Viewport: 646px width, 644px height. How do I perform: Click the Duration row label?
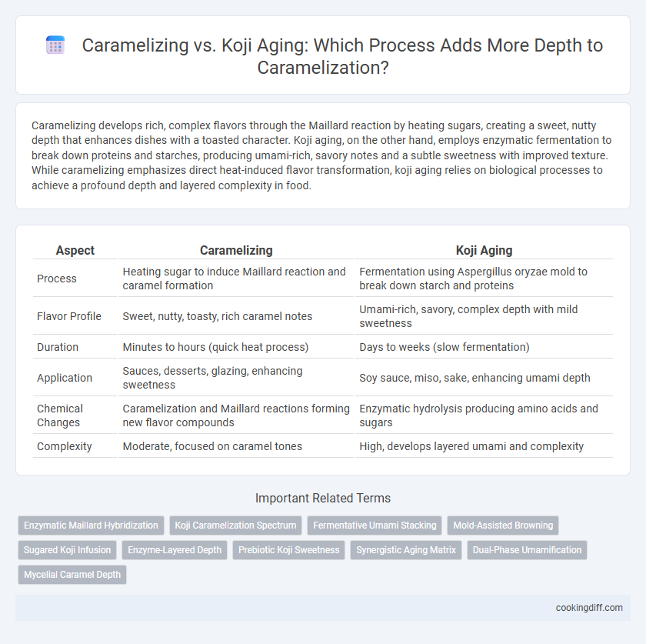58,347
